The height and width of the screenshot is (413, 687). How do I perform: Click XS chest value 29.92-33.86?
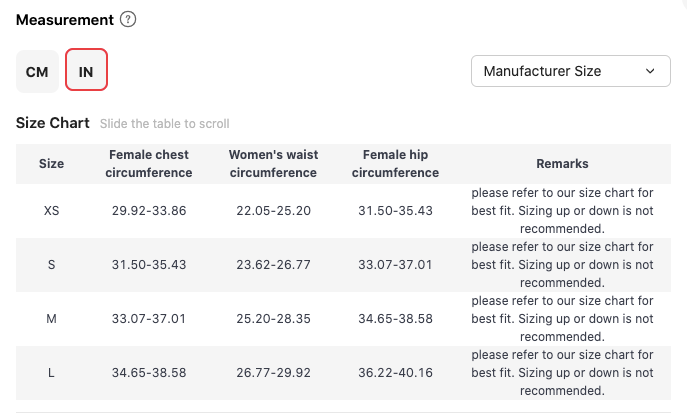click(x=149, y=211)
